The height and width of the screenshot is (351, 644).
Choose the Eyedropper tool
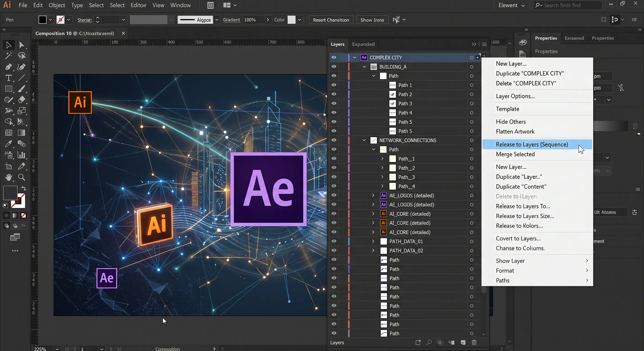pyautogui.click(x=8, y=144)
